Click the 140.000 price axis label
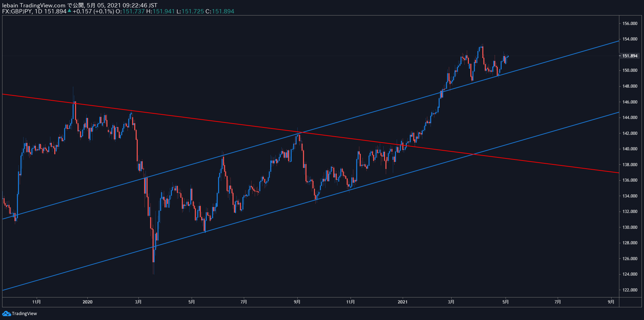644x320 pixels. pyautogui.click(x=630, y=149)
